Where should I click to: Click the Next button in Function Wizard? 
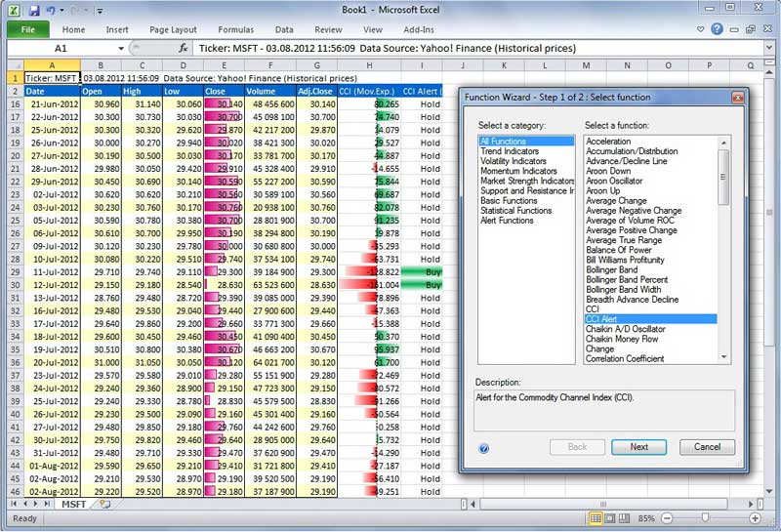[638, 447]
